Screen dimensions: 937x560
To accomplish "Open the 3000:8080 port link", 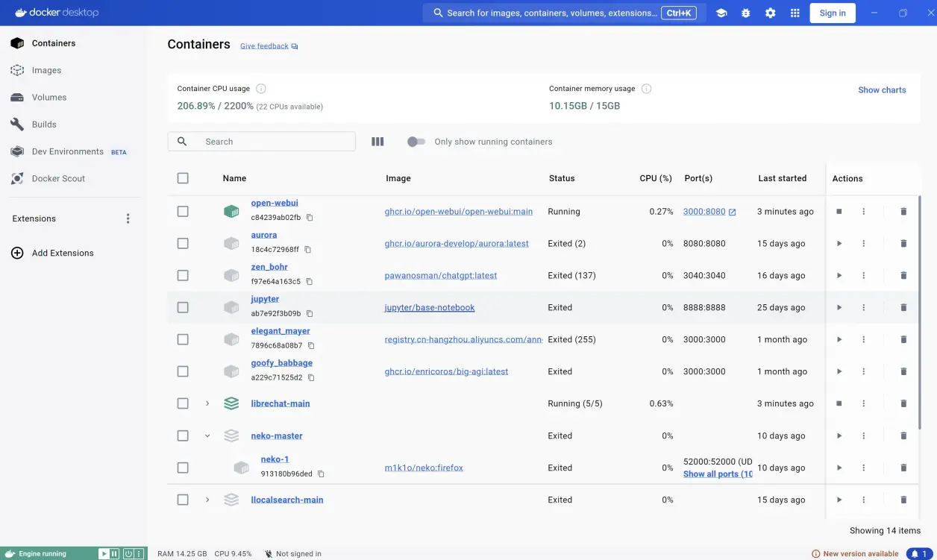I will pyautogui.click(x=709, y=212).
